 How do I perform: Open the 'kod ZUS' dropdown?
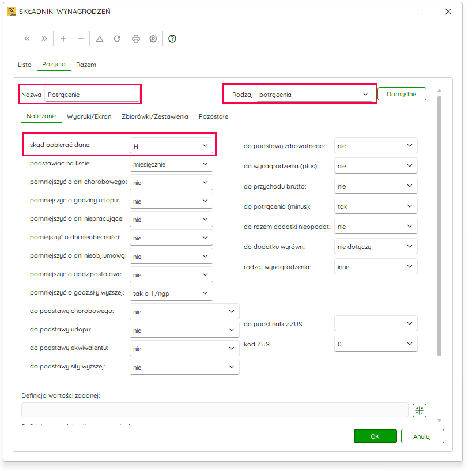(x=376, y=344)
